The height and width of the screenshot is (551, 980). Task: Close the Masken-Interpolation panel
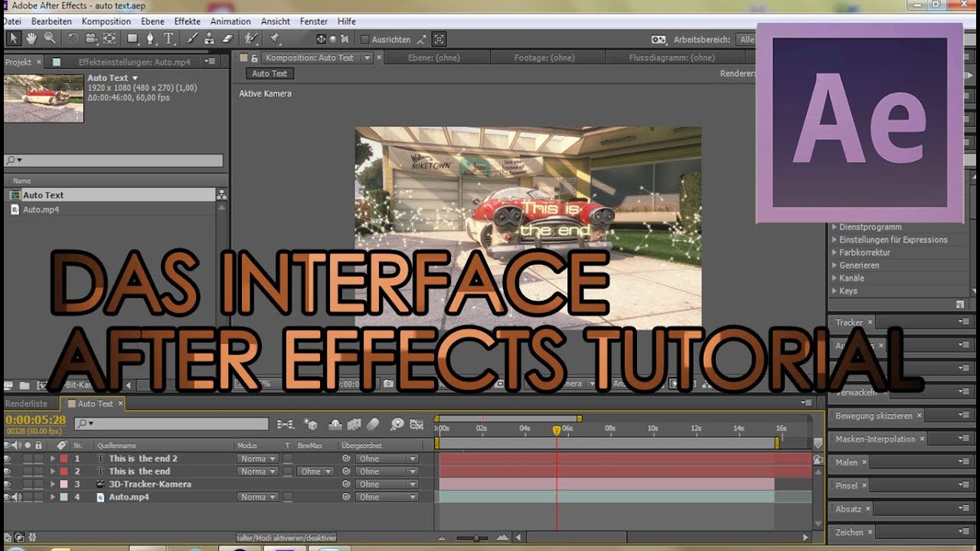click(x=923, y=439)
